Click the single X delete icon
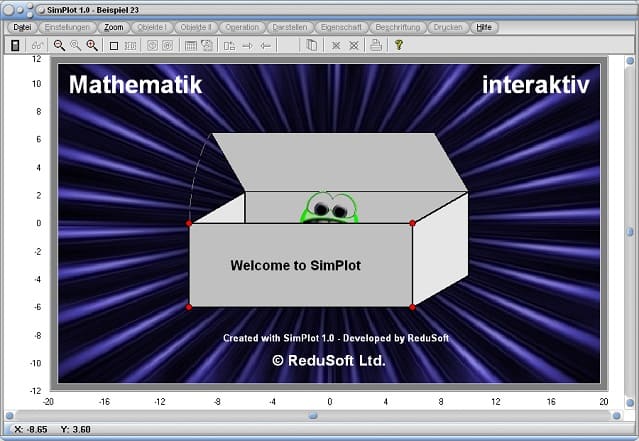 [x=336, y=46]
